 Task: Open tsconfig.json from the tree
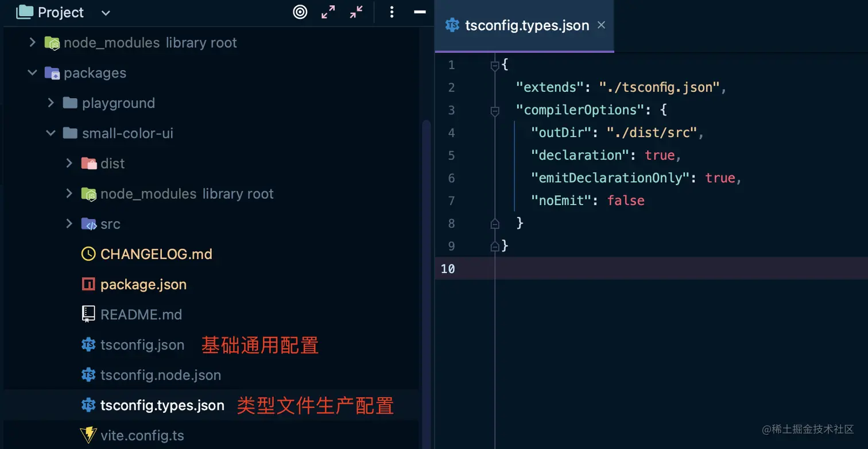point(142,345)
